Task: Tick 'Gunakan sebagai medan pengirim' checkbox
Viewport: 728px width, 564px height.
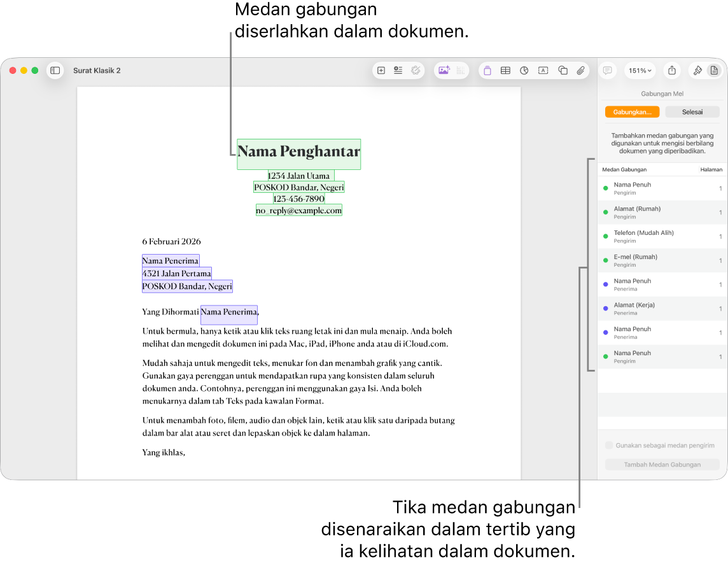Action: 609,446
